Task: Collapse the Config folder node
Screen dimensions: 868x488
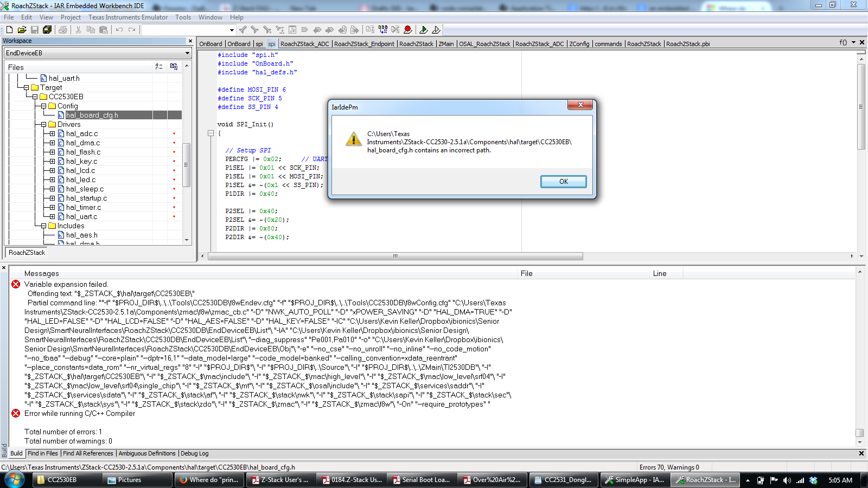Action: 43,106
